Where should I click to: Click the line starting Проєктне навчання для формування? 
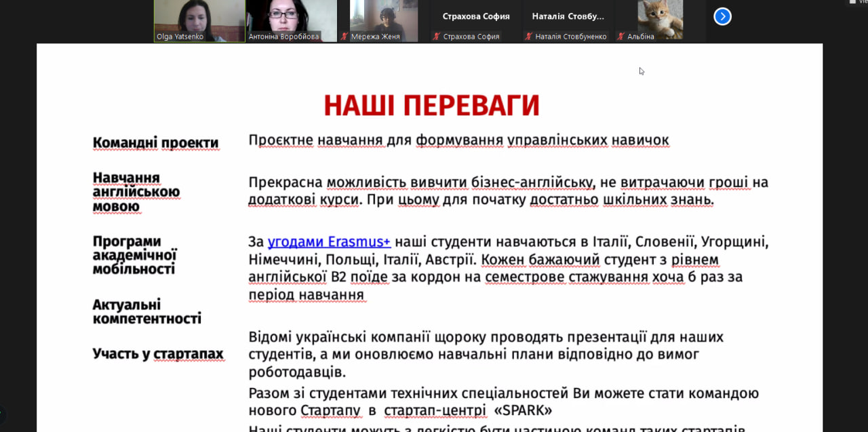(x=458, y=140)
